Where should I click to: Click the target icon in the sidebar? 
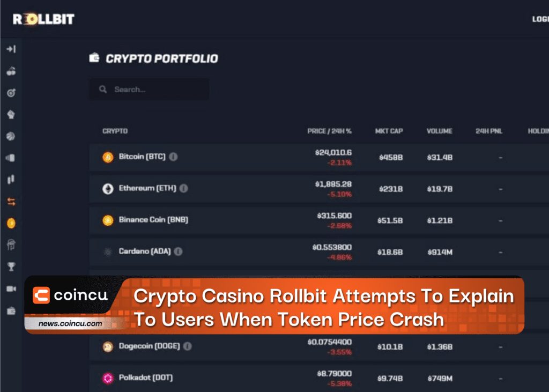click(11, 93)
